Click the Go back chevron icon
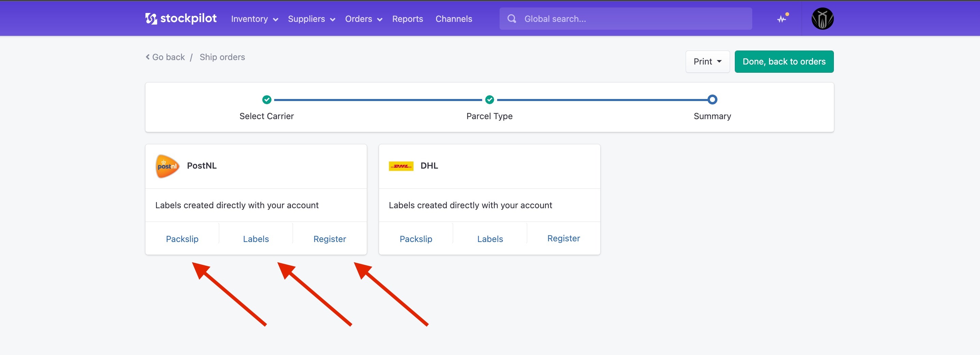980x355 pixels. (x=148, y=57)
